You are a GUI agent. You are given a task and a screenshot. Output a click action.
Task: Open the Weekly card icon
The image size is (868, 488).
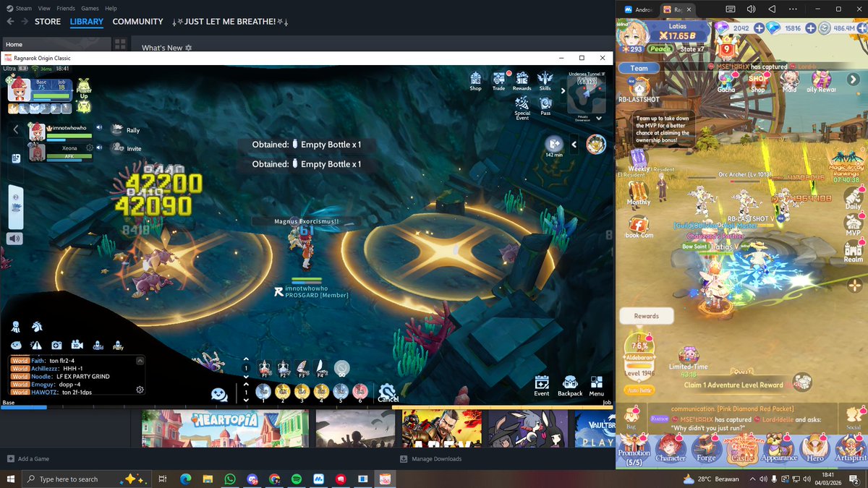(x=639, y=160)
